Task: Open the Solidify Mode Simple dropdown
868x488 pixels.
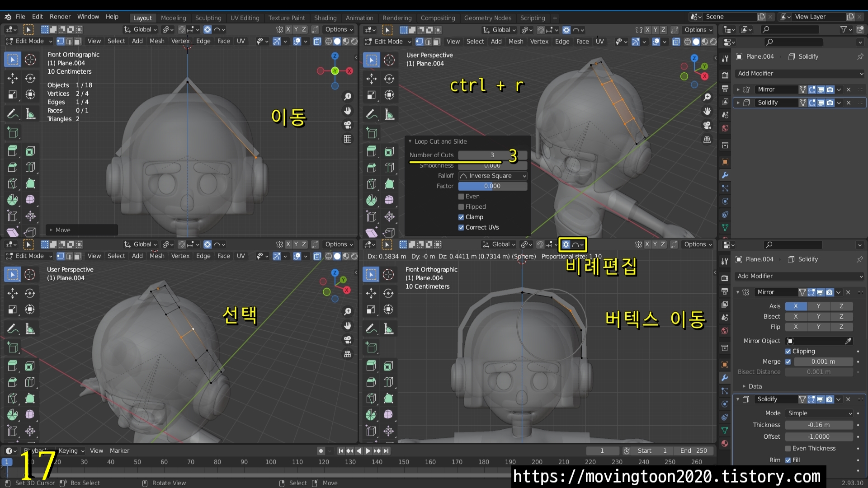Action: click(x=819, y=413)
